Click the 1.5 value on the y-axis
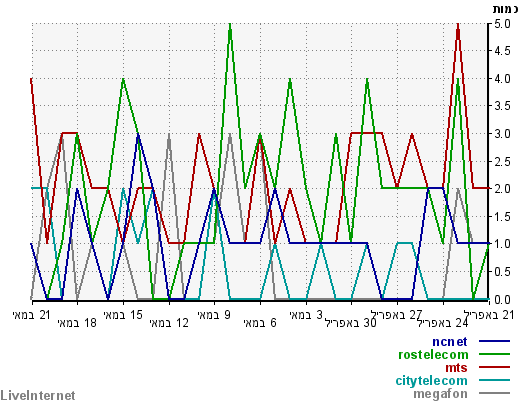 pos(502,217)
